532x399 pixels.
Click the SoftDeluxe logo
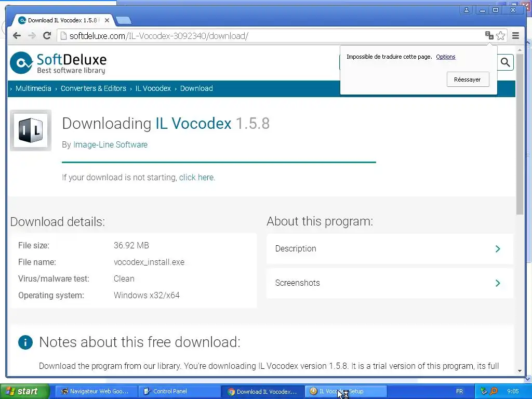click(58, 63)
